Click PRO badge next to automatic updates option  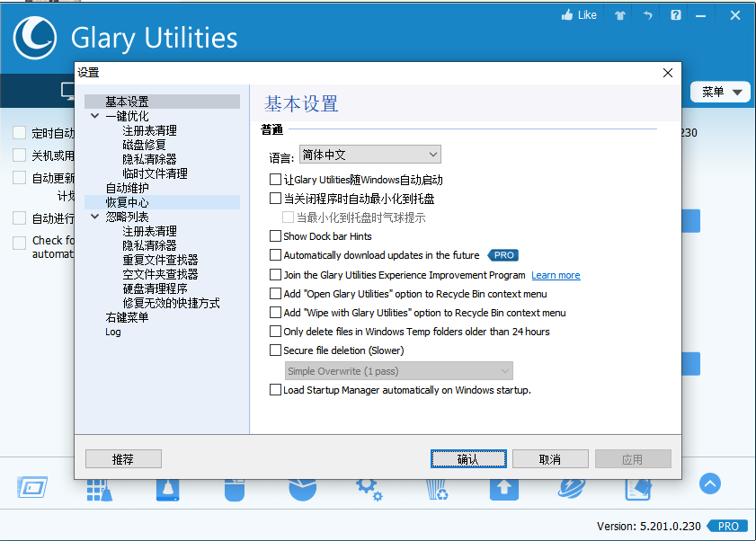503,255
